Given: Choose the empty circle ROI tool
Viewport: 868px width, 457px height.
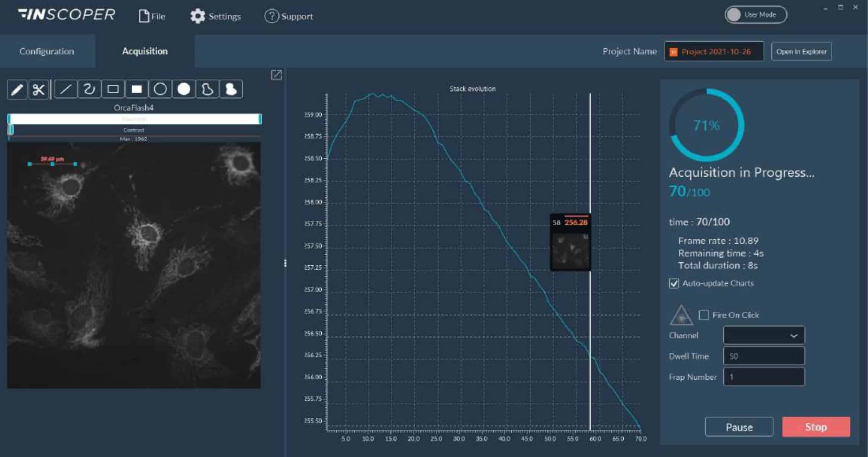Looking at the screenshot, I should (x=160, y=90).
